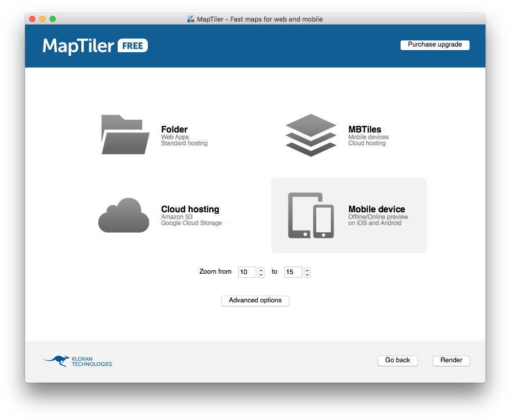Click the 'Standard hosting' description text
This screenshot has height=420, width=510.
click(x=184, y=143)
